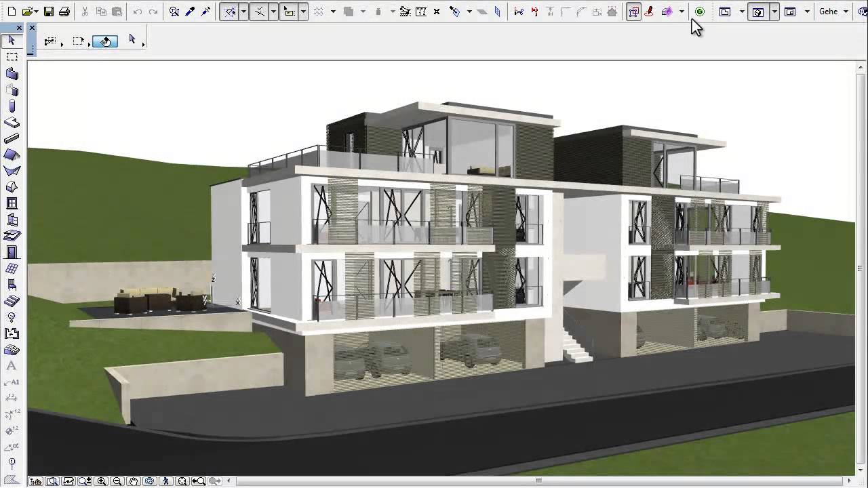The width and height of the screenshot is (868, 488).
Task: Click the Cut scissors icon
Action: coord(85,11)
